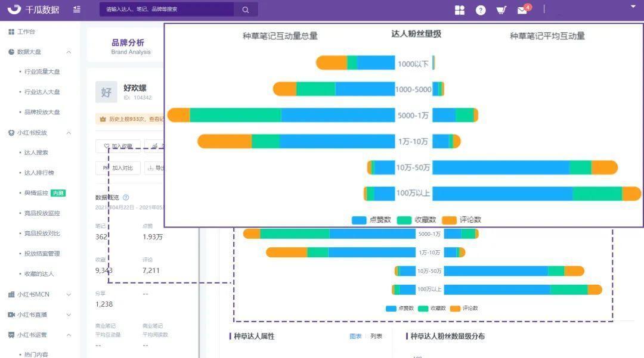Click the search magnifier icon
This screenshot has width=644, height=358.
tap(246, 10)
